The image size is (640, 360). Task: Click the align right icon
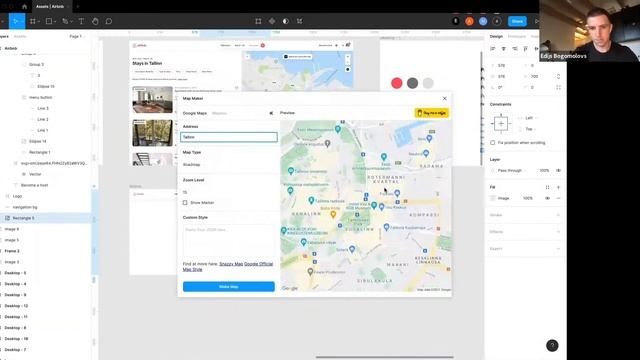point(515,49)
